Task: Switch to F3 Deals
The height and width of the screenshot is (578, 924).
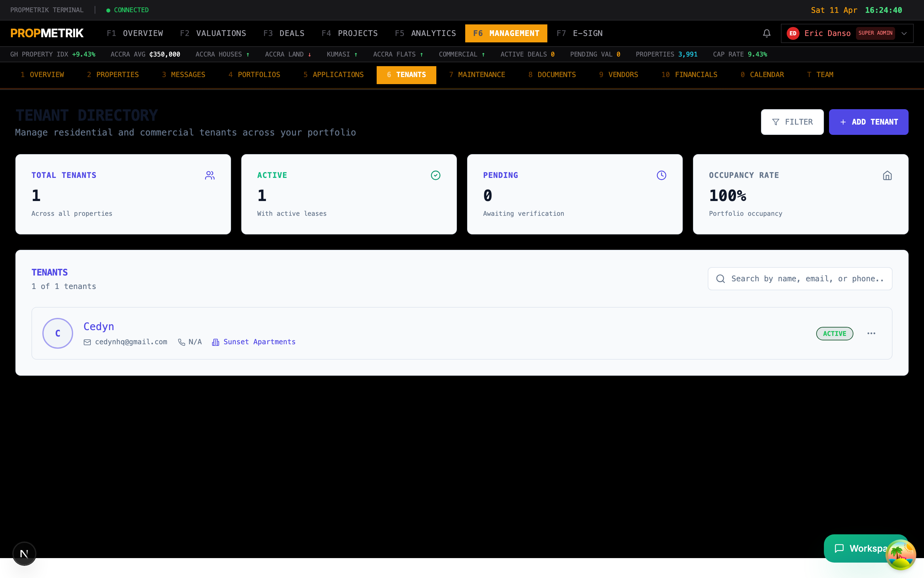Action: (284, 33)
